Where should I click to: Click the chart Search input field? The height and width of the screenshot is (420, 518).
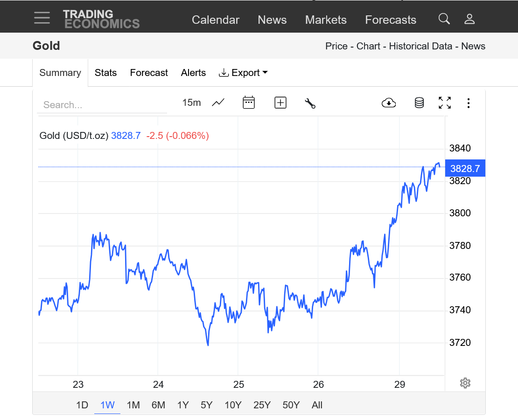pyautogui.click(x=102, y=105)
